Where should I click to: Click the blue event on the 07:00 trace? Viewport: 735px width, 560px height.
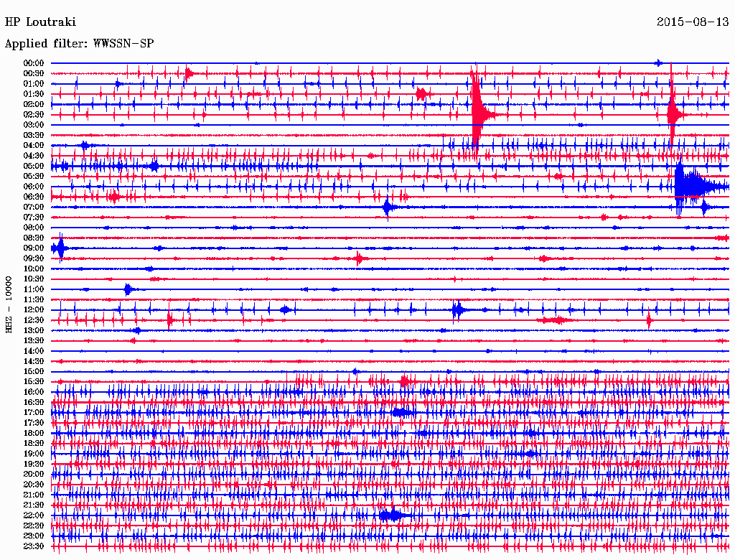[x=387, y=207]
